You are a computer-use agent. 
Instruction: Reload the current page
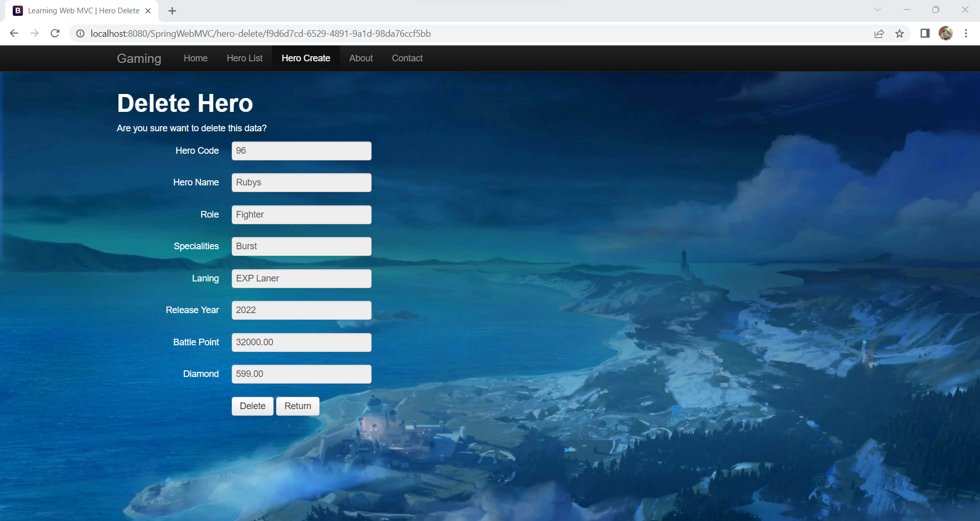coord(55,33)
